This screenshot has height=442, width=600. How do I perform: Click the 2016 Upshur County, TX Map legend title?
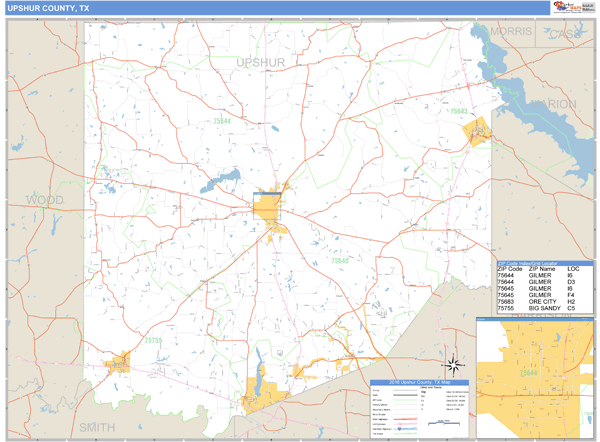click(419, 382)
